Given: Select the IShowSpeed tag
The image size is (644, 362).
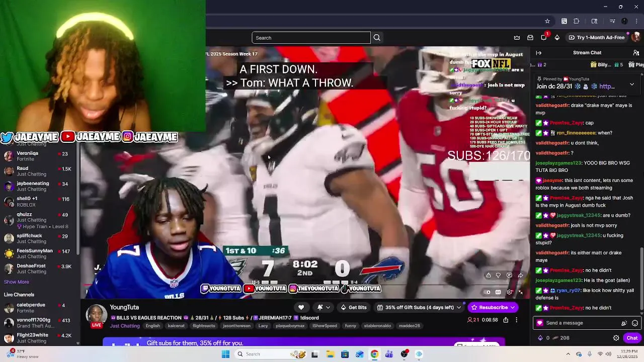Looking at the screenshot, I should point(325,326).
